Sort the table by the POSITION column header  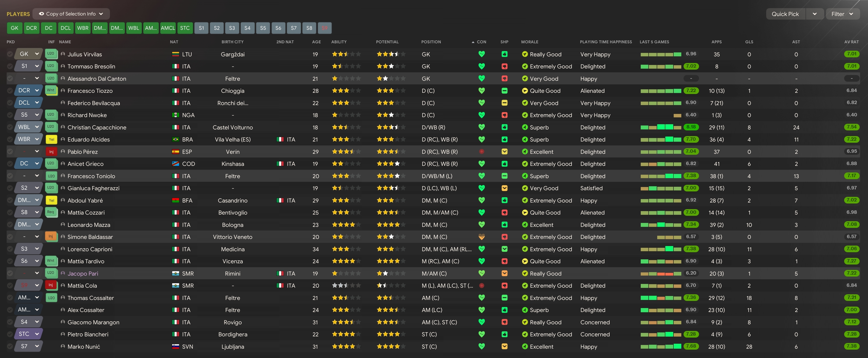coord(431,42)
